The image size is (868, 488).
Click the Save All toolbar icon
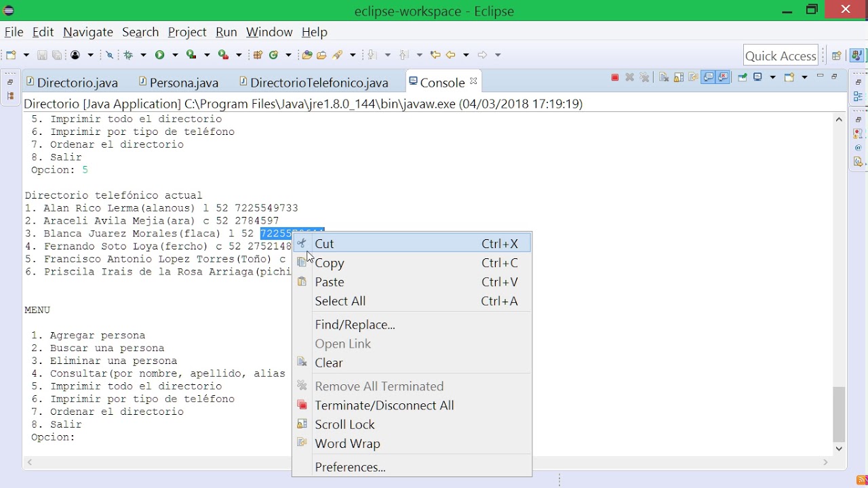point(58,55)
